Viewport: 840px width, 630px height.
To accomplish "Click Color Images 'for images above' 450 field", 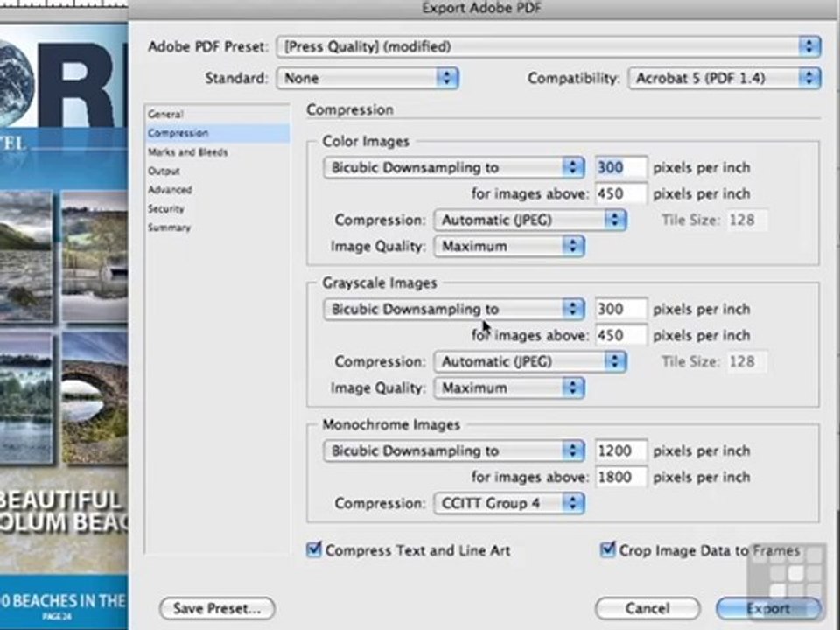I will coord(620,193).
